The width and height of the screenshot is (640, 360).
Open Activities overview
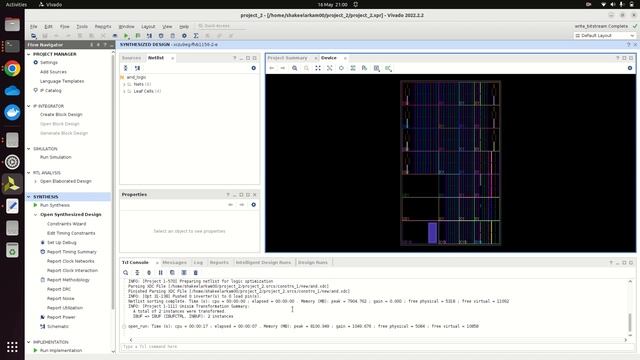pos(16,4)
